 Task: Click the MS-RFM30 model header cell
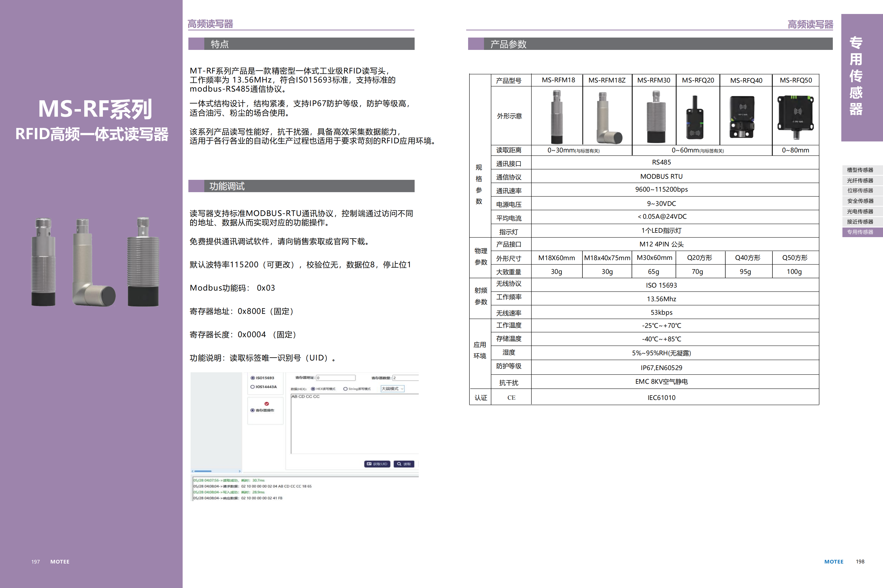click(654, 80)
